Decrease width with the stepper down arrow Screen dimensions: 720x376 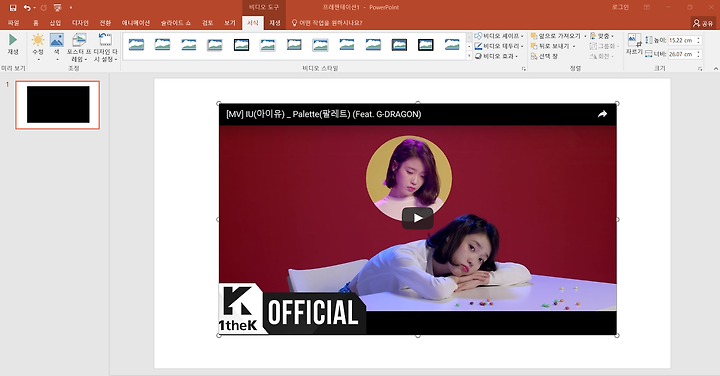pos(698,56)
